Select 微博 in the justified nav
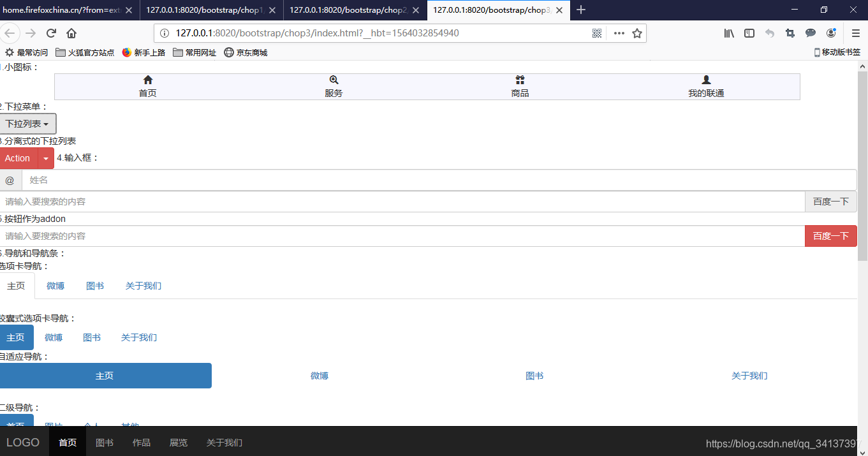 click(x=320, y=376)
